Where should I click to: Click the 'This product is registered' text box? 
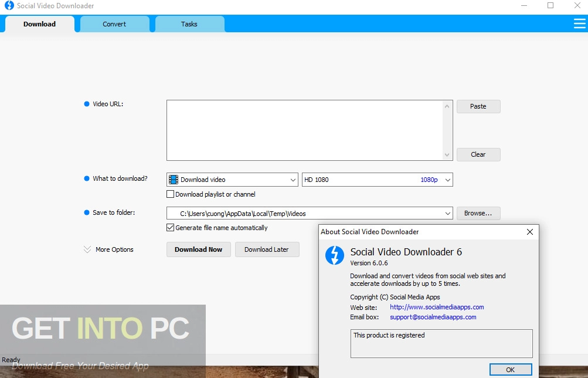[x=441, y=343]
